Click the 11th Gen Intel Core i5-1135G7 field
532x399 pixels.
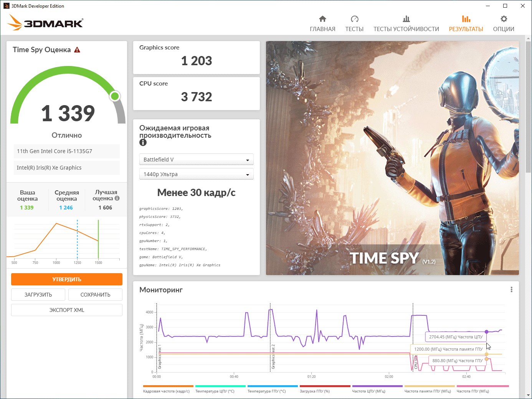pos(67,151)
